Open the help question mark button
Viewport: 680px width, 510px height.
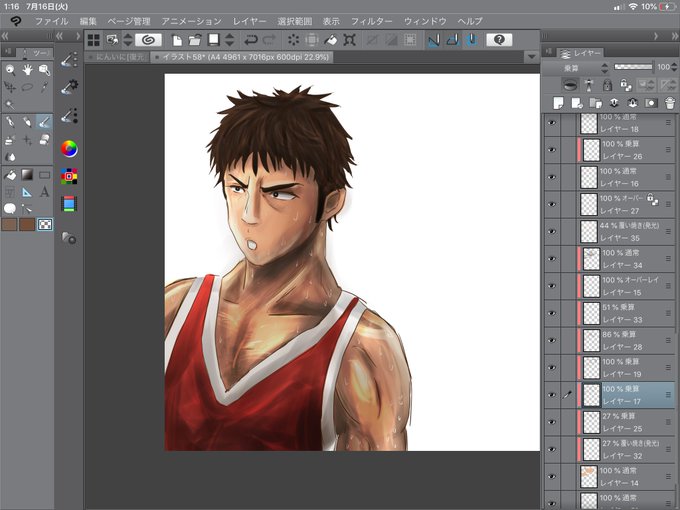tap(499, 40)
